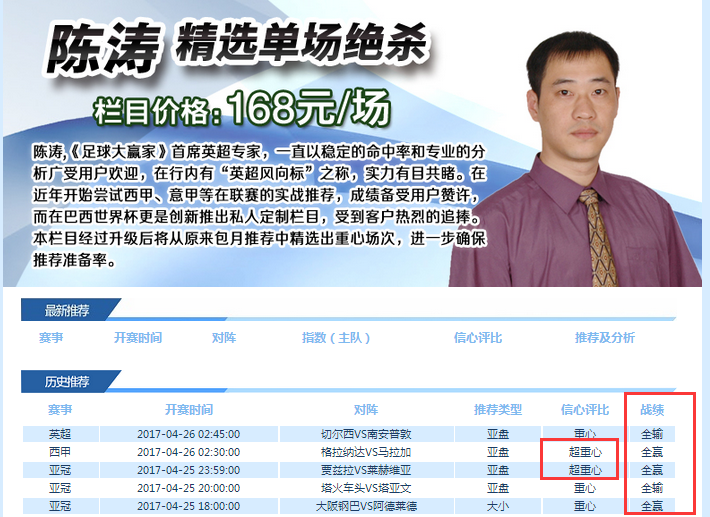Click 对阵 header in 历史推荐 table
The image size is (710, 517).
point(366,410)
